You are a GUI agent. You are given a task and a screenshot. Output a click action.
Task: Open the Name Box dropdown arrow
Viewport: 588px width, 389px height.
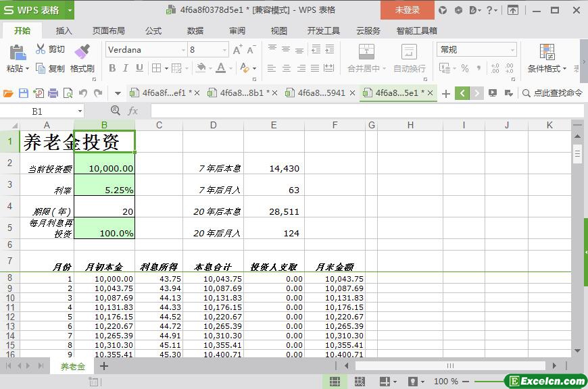point(80,111)
